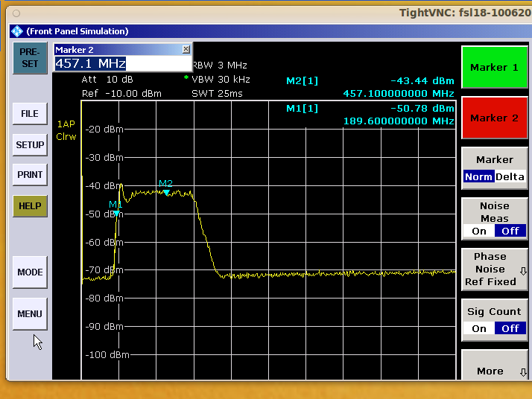Select the green Marker 1 softkey

(x=494, y=68)
